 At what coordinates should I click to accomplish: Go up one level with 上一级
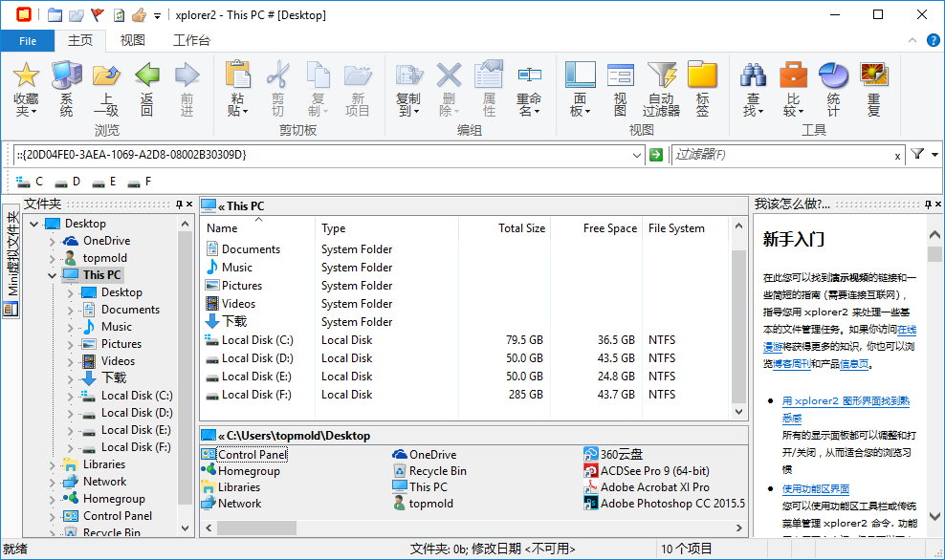tap(106, 89)
